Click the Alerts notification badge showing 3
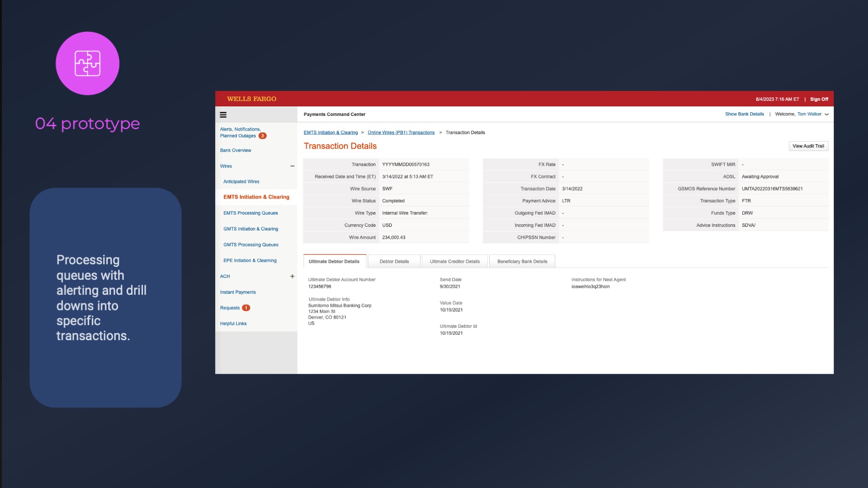This screenshot has width=868, height=488. (263, 136)
